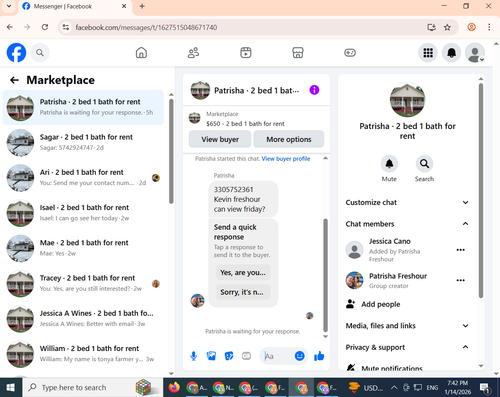Open View buyer profile link
The height and width of the screenshot is (397, 500).
click(x=286, y=159)
